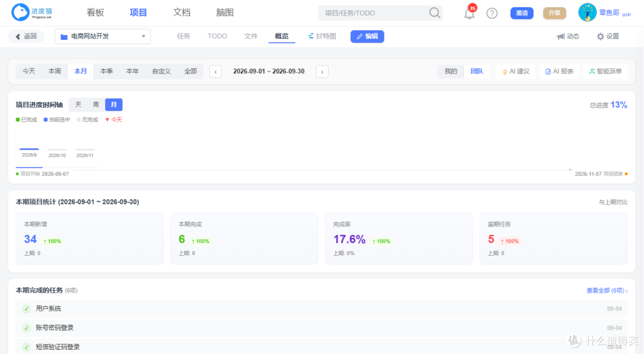Open the help question mark icon
Screen dimensions: 644x354
pos(491,13)
